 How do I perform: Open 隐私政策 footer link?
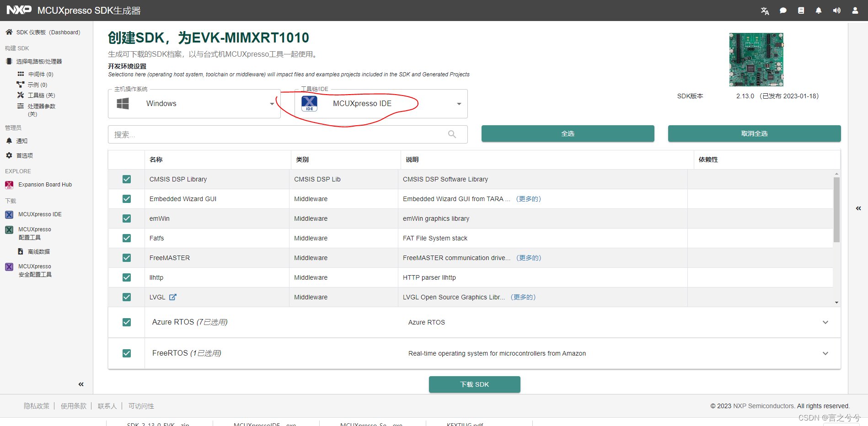pos(37,406)
